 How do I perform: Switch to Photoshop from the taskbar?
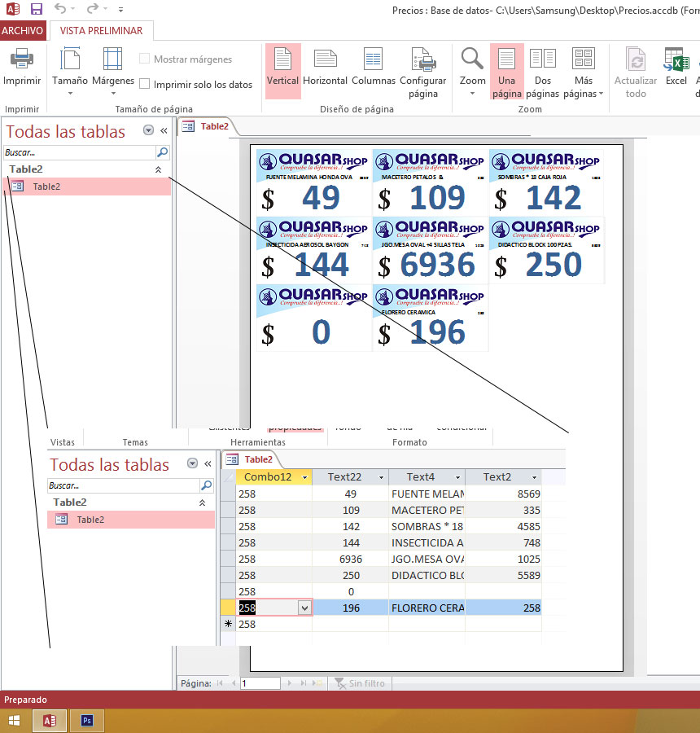click(87, 721)
